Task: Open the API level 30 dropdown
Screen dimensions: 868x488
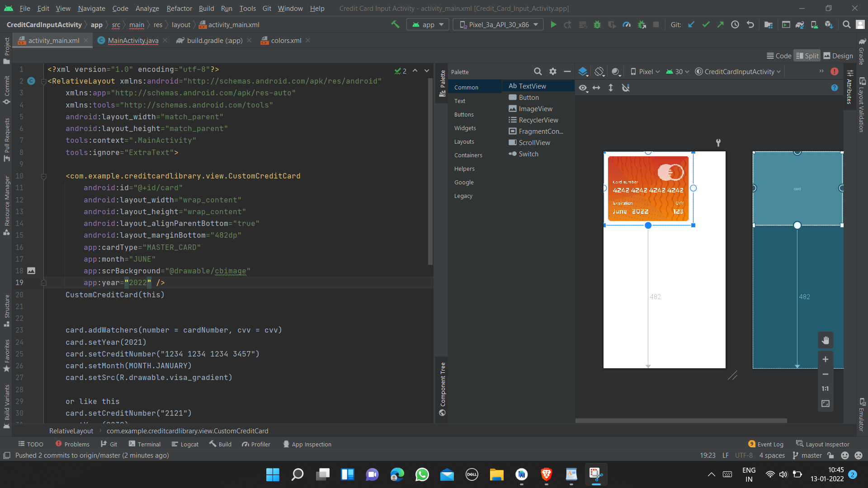Action: [677, 71]
